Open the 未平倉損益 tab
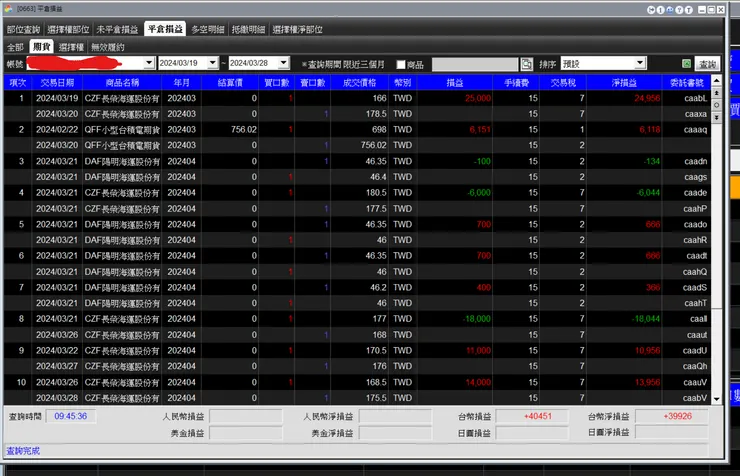Image resolution: width=740 pixels, height=476 pixels. click(x=117, y=29)
